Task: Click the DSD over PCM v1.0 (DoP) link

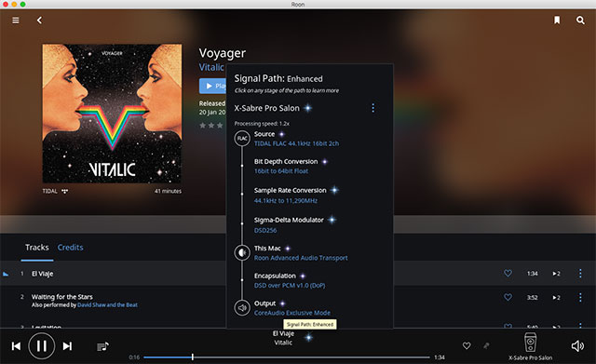Action: coord(290,286)
